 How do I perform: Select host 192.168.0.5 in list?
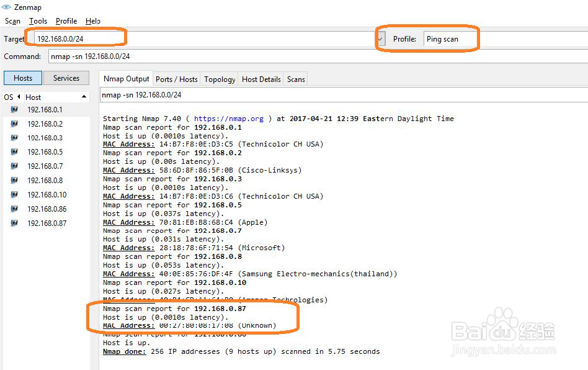pos(45,151)
